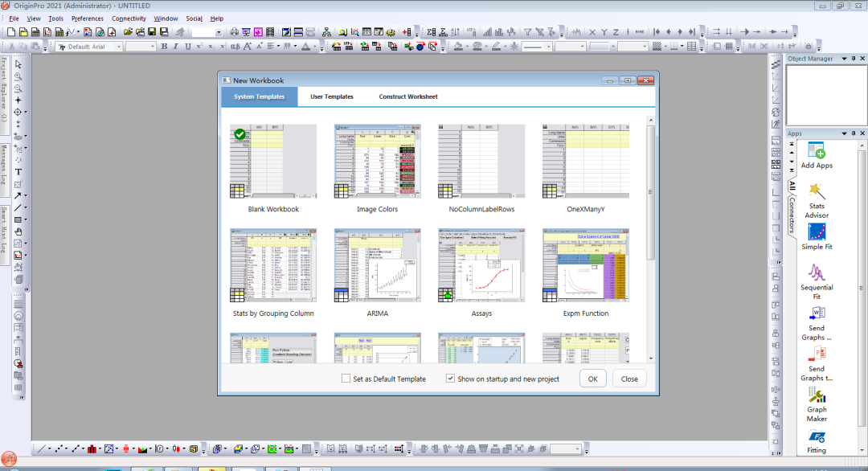
Task: Click the Open file folder icon
Action: click(x=128, y=32)
